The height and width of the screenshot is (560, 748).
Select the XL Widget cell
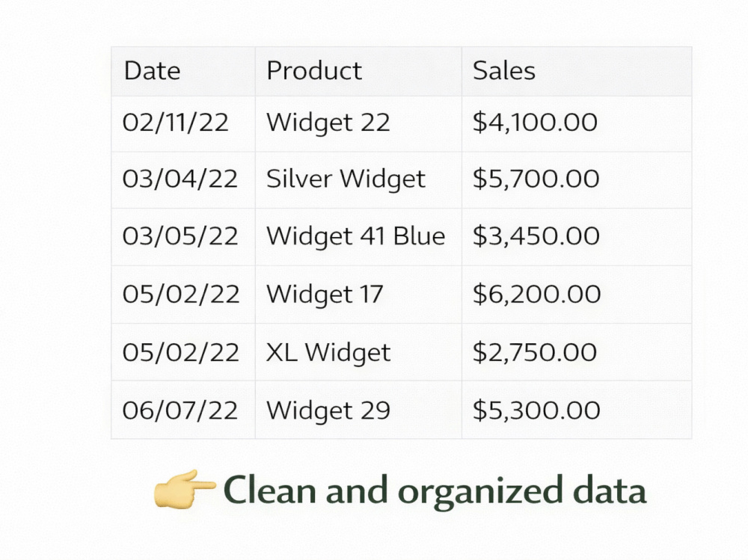pos(358,352)
